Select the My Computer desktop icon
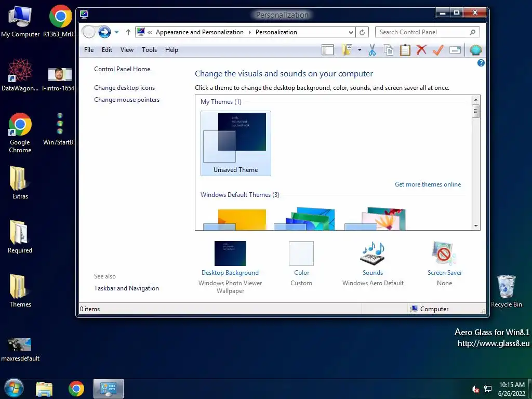This screenshot has height=399, width=532. tap(20, 22)
